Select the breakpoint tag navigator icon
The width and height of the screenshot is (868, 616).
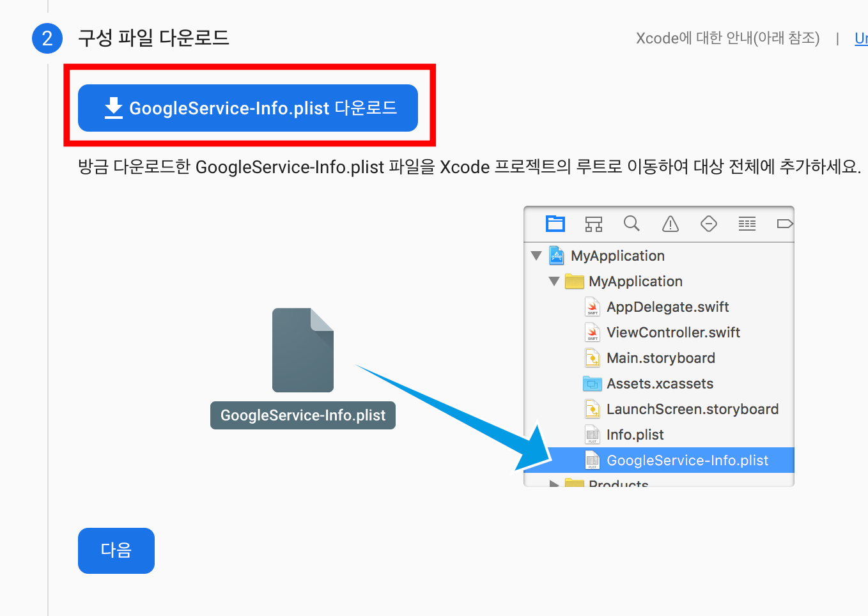click(785, 224)
